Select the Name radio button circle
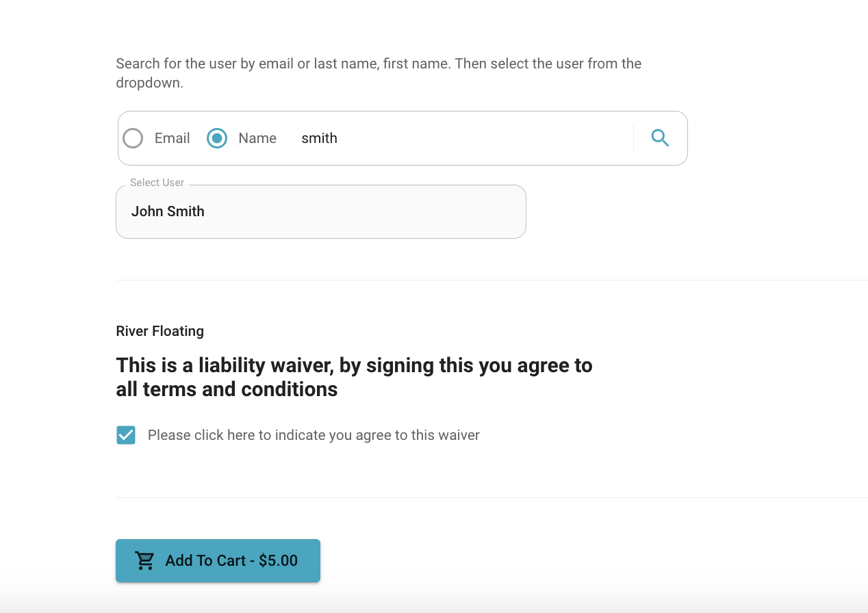 coord(217,138)
